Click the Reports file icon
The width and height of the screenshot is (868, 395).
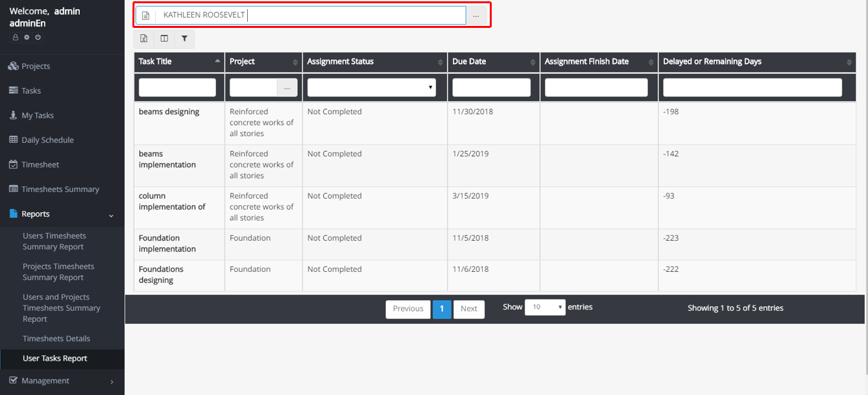pyautogui.click(x=13, y=214)
